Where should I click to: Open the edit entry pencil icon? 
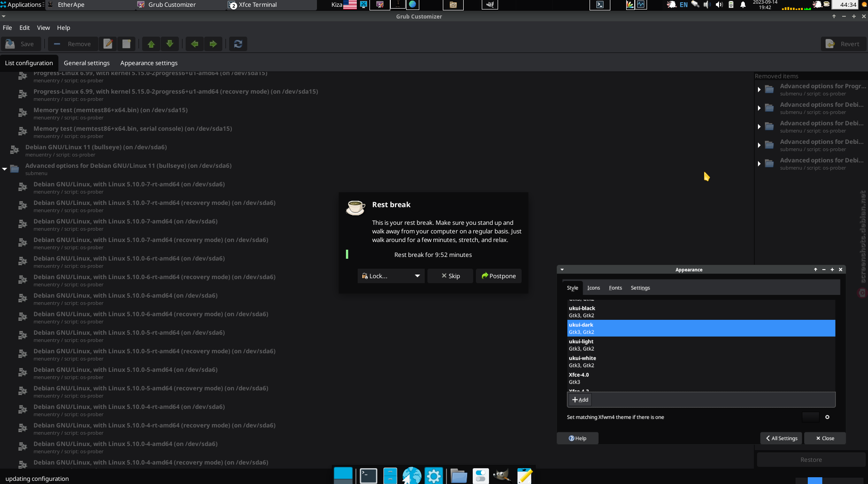tap(108, 44)
